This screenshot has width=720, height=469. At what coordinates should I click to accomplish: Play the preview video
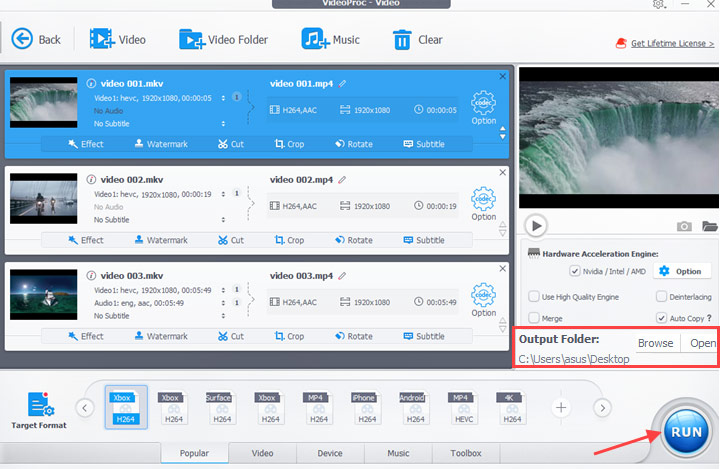coord(536,226)
